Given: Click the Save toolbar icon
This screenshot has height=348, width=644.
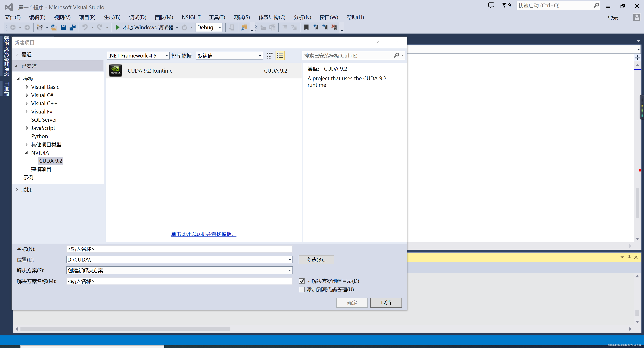Looking at the screenshot, I should (63, 27).
